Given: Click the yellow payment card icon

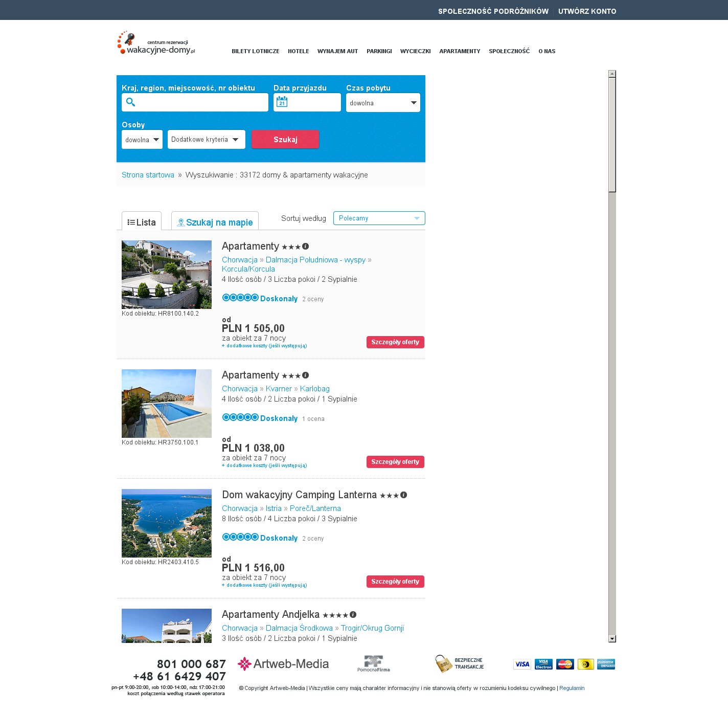Looking at the screenshot, I should pyautogui.click(x=586, y=664).
